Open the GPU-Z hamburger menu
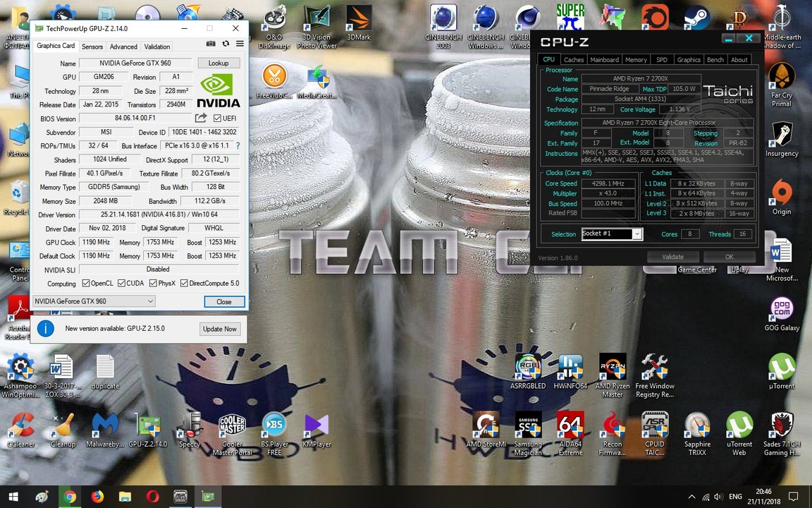The height and width of the screenshot is (508, 812). (x=240, y=44)
